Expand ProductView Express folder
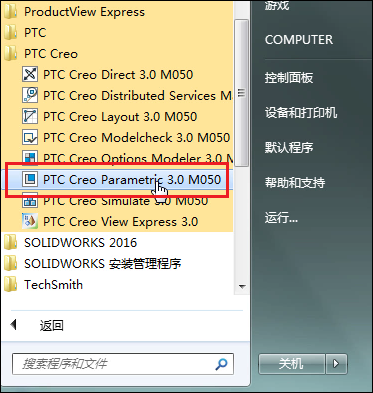The width and height of the screenshot is (373, 393). click(x=84, y=12)
